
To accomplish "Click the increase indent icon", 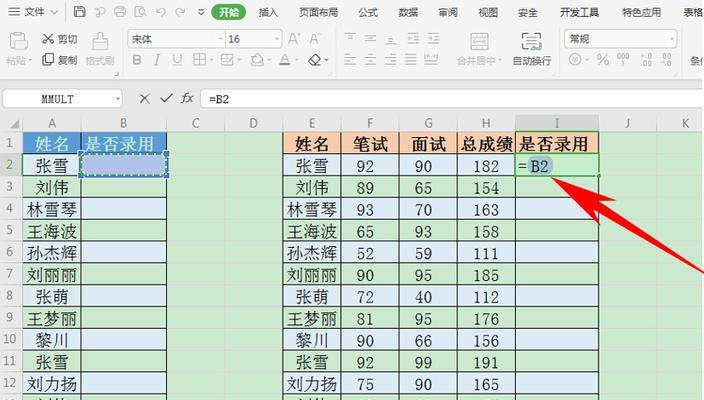I will (433, 39).
